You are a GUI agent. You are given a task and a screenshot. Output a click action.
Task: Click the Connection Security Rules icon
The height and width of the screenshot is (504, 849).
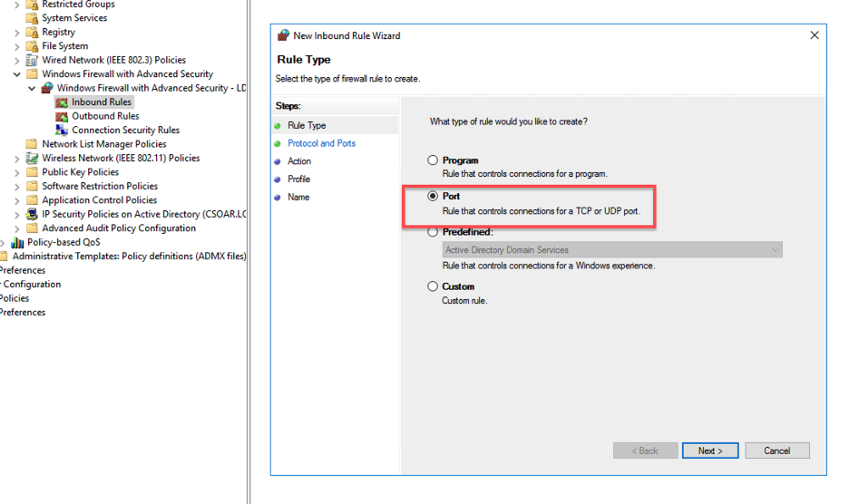pos(62,131)
